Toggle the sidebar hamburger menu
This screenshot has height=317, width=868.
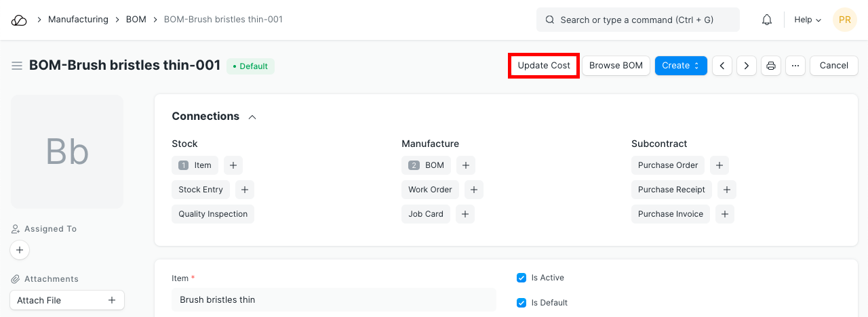point(17,66)
